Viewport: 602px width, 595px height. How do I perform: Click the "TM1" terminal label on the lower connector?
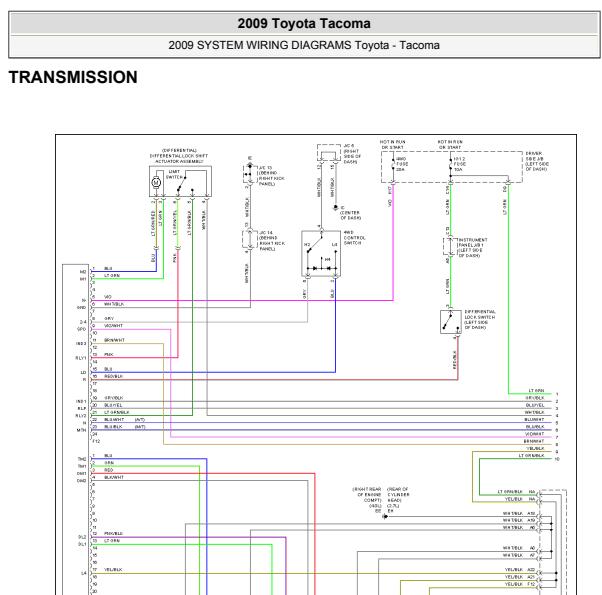point(82,466)
